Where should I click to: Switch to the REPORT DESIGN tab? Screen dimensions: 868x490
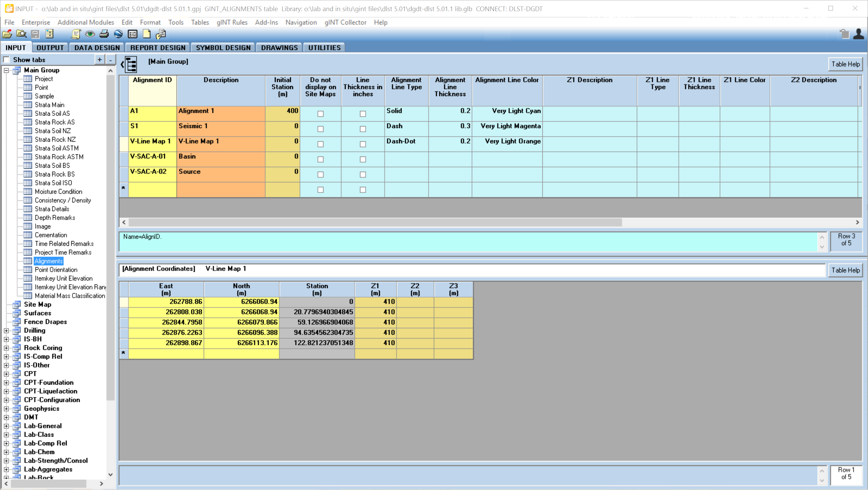[x=158, y=48]
